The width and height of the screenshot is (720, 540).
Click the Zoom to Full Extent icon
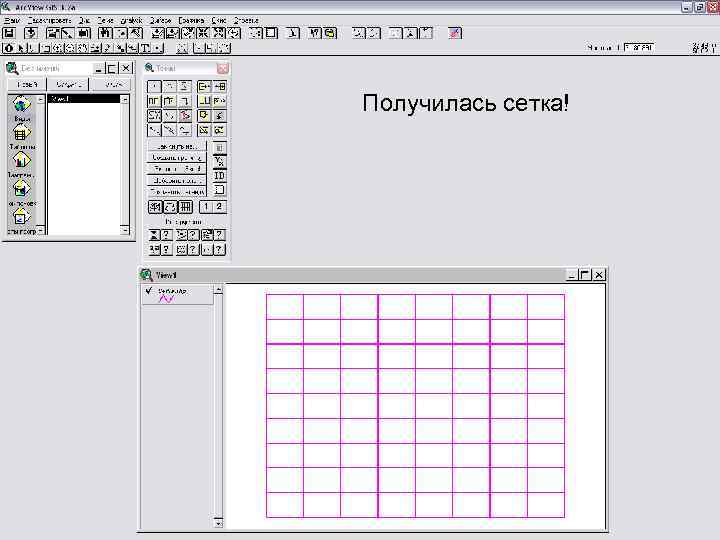[158, 33]
